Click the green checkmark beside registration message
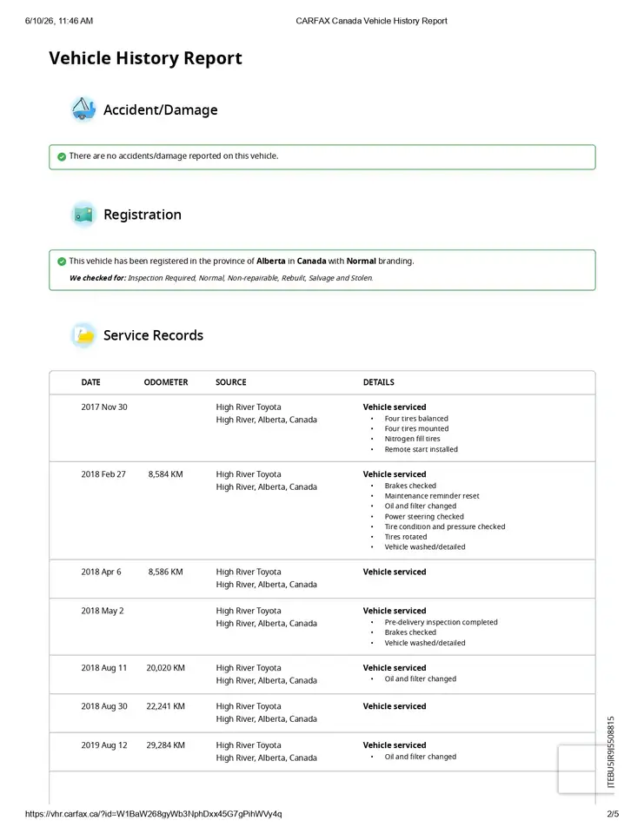Image resolution: width=644 pixels, height=834 pixels. click(x=62, y=261)
